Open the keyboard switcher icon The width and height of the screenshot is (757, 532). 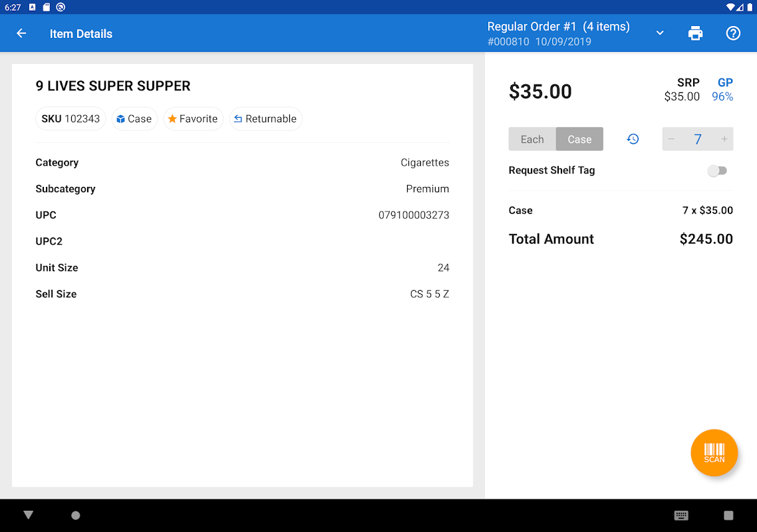[x=681, y=515]
